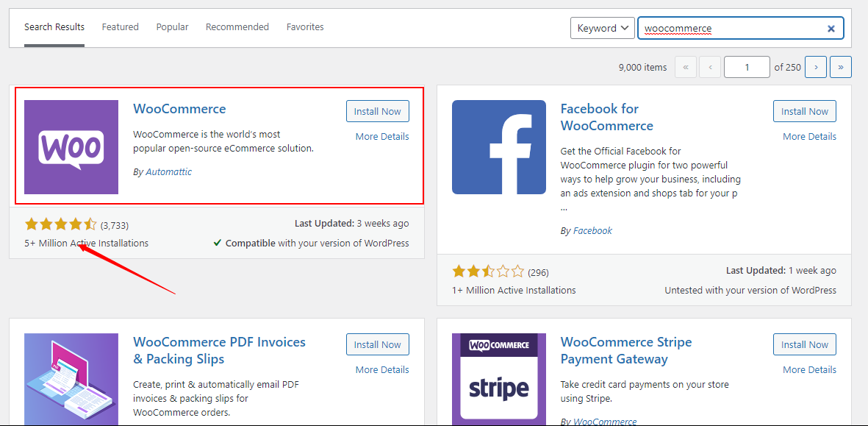
Task: Jump to the last page arrow
Action: click(841, 67)
